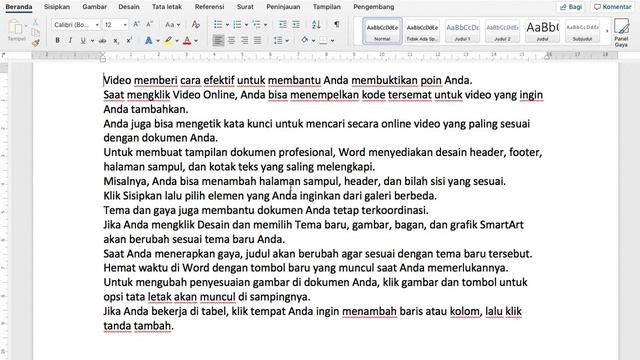The width and height of the screenshot is (640, 360).
Task: Decrease paragraph indent
Action: (282, 25)
